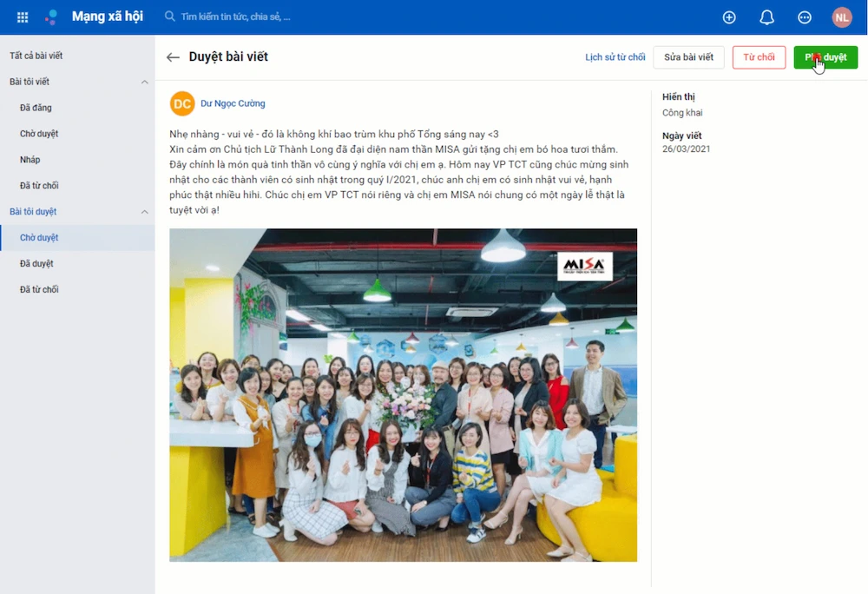868x594 pixels.
Task: Click the search magnifier icon
Action: point(170,16)
